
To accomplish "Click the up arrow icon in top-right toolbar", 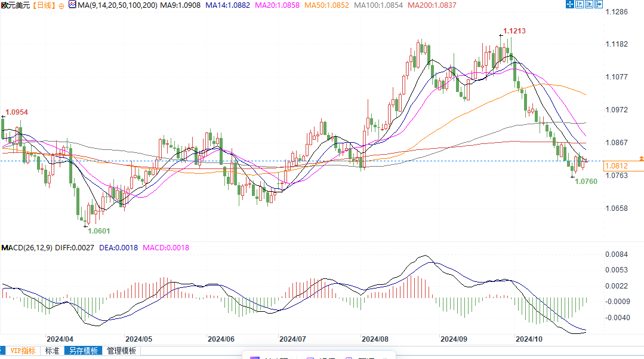I will pos(590,5).
